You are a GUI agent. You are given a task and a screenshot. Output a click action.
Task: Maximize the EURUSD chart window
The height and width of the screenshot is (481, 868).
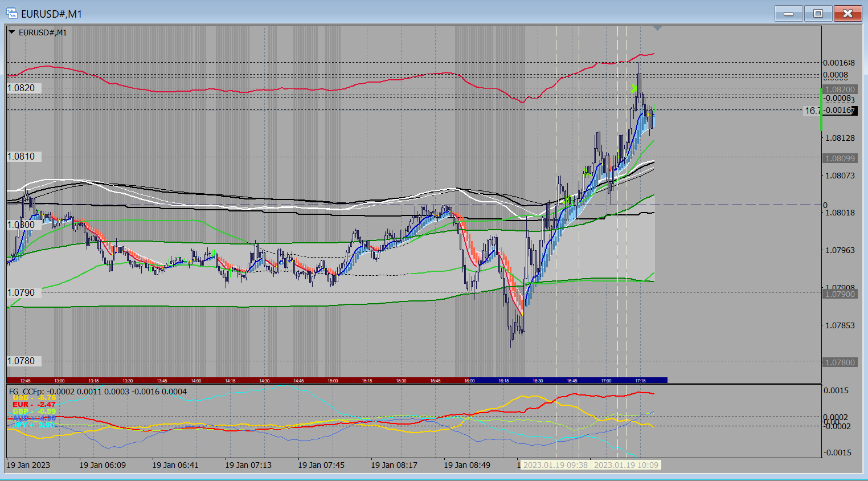[x=818, y=13]
